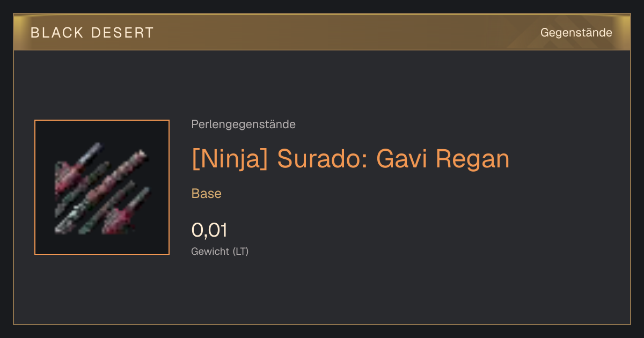Viewport: 644px width, 338px height.
Task: Select the Perlengegenstände category label
Action: click(243, 124)
